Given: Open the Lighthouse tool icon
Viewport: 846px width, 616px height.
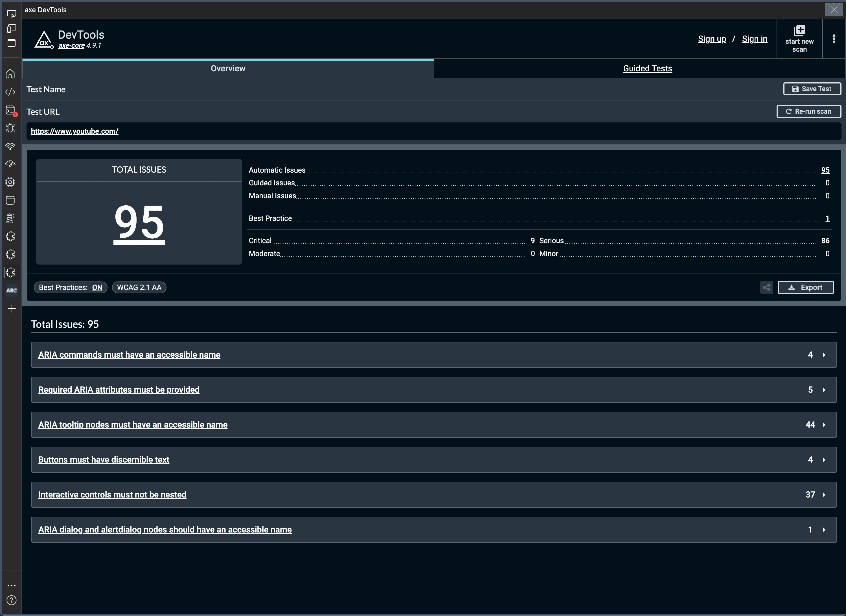Looking at the screenshot, I should point(10,219).
